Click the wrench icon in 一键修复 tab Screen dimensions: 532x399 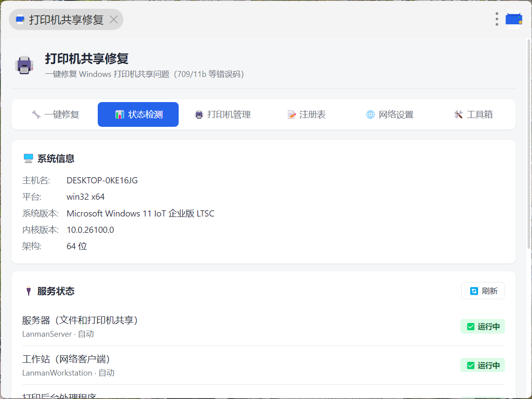36,114
